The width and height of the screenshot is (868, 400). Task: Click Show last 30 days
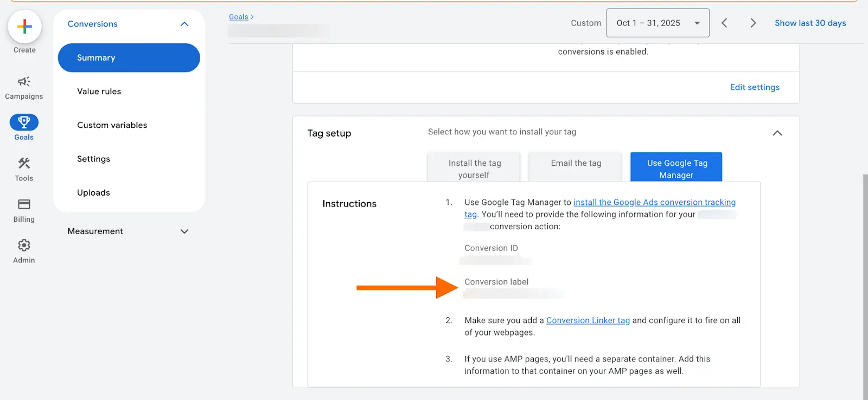tap(810, 23)
